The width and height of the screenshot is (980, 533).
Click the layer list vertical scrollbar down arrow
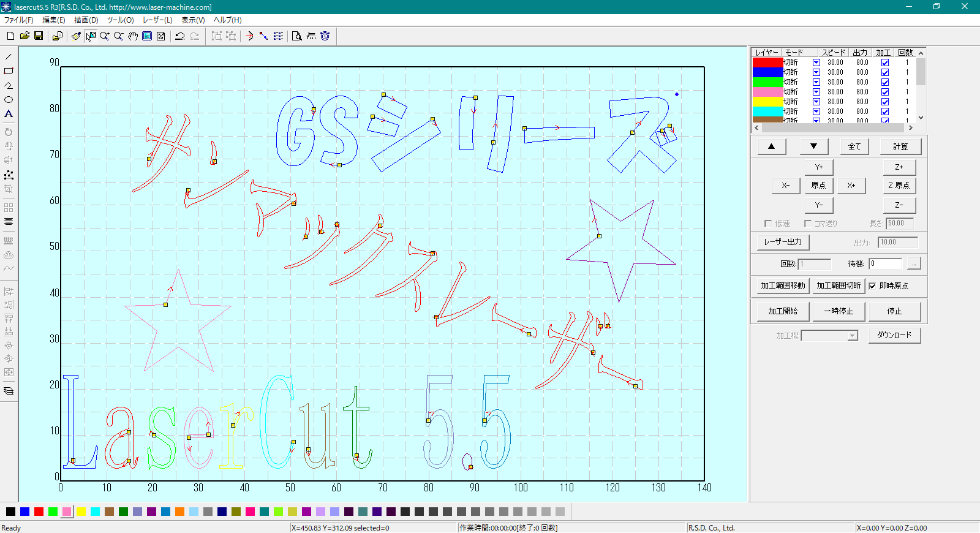(921, 118)
